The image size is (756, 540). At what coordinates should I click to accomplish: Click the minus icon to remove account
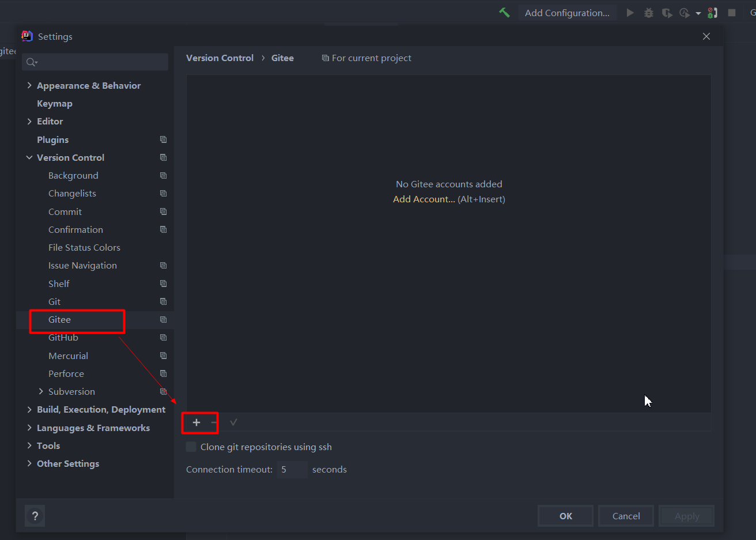[x=214, y=422]
